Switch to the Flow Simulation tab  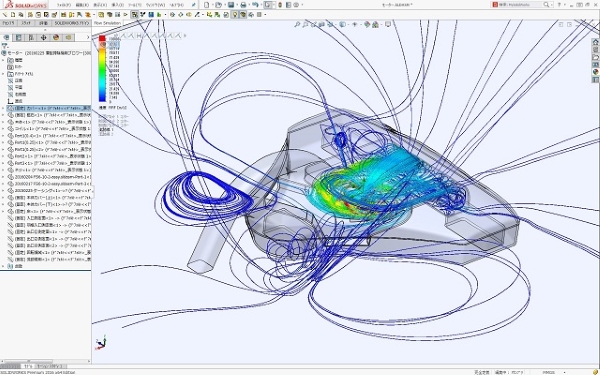[x=107, y=23]
